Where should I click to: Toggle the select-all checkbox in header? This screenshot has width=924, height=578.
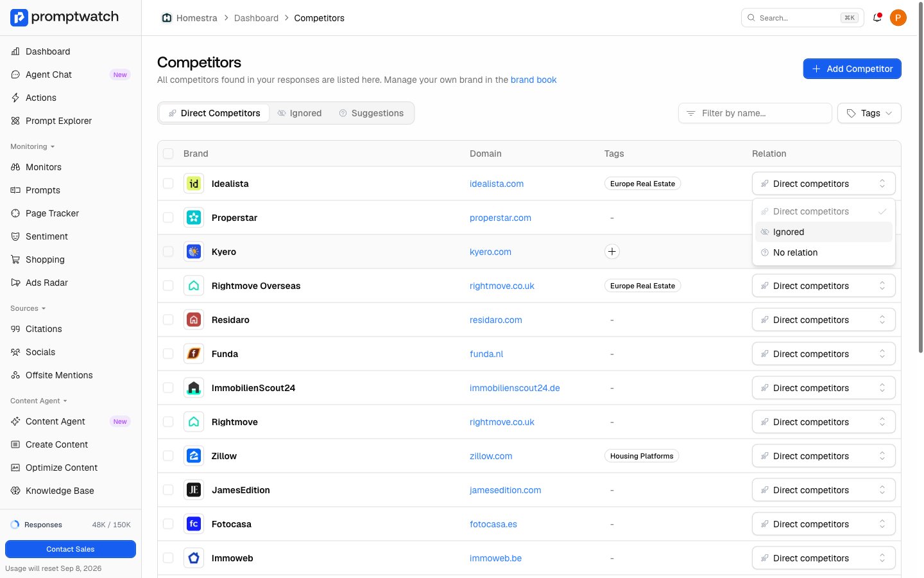[x=168, y=153]
